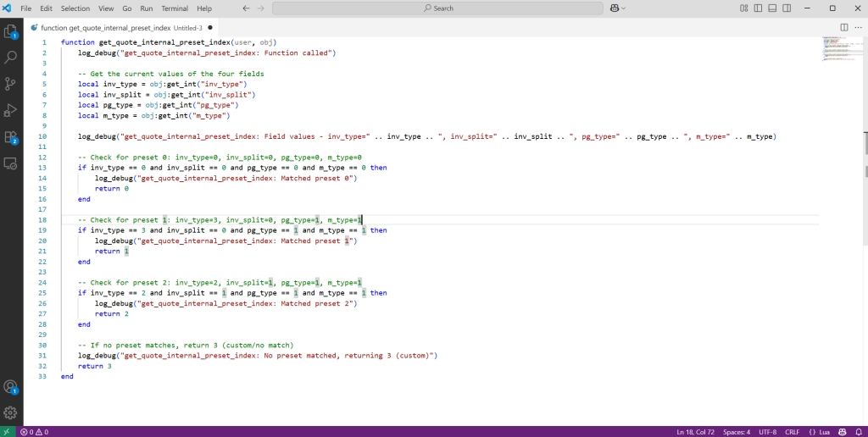Open the Manage gear menu
This screenshot has width=868, height=437.
[11, 412]
